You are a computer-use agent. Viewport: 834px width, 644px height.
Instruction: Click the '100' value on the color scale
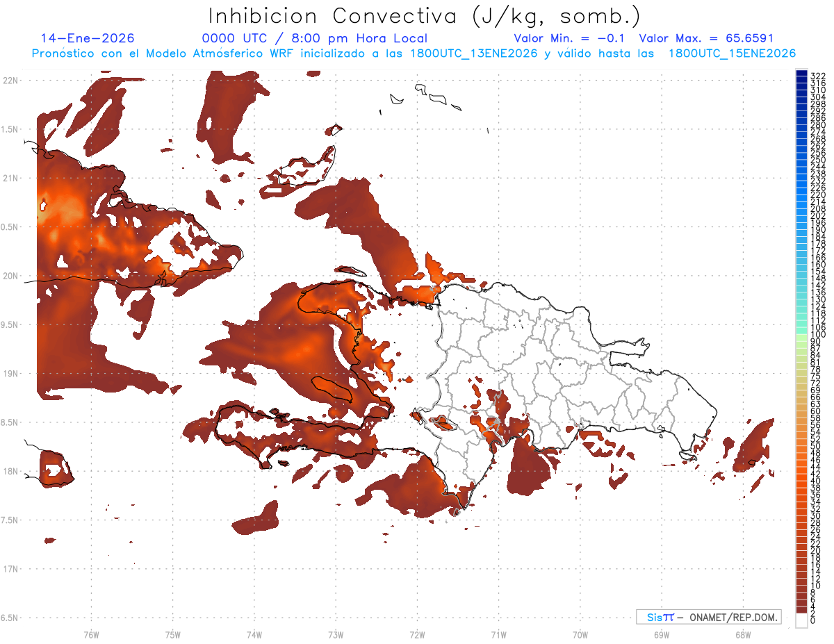click(817, 335)
